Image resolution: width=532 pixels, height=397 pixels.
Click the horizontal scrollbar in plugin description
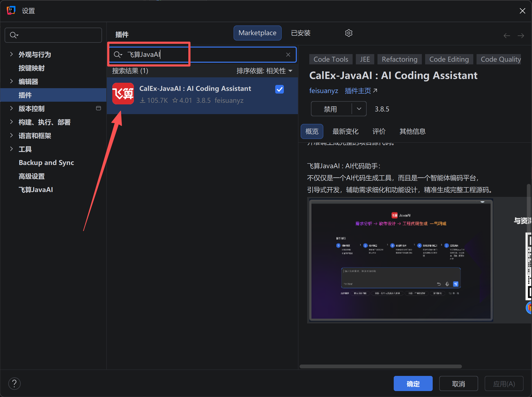(x=381, y=367)
